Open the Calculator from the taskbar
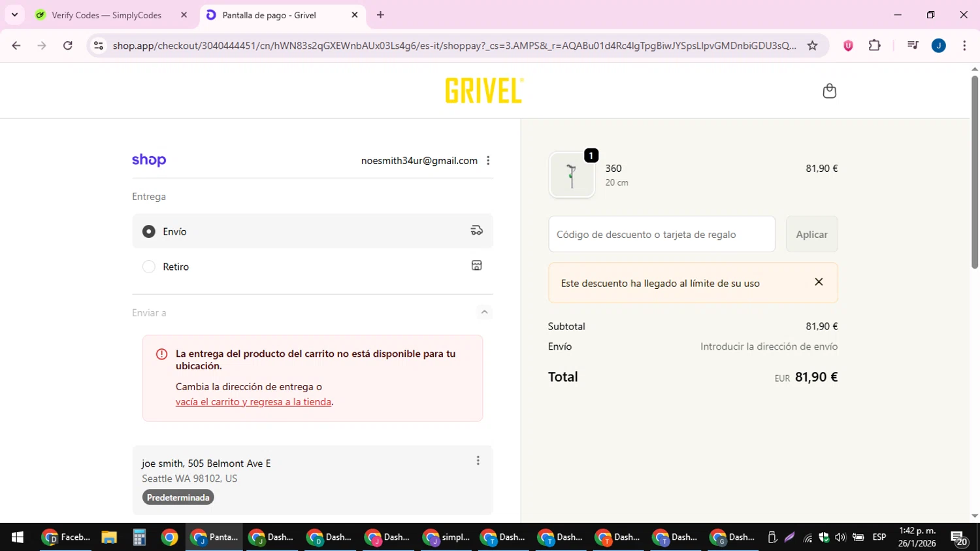 click(139, 537)
